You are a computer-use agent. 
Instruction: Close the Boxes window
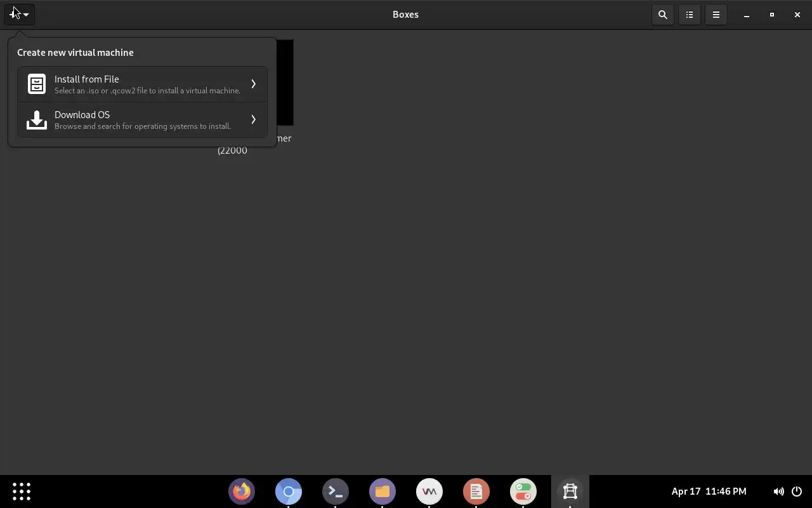[797, 15]
